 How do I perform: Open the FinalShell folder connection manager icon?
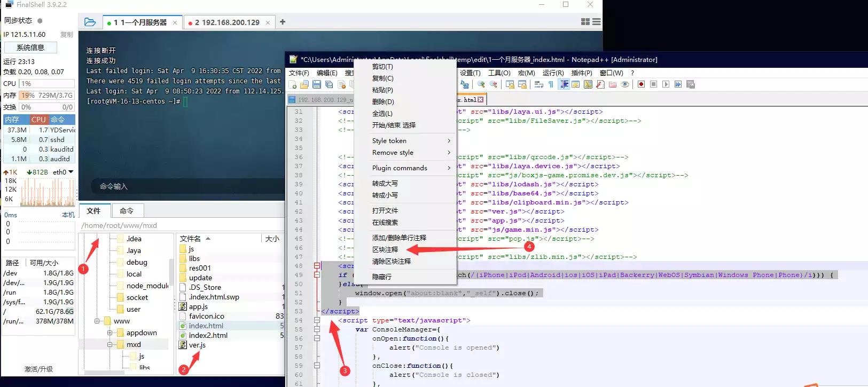(x=90, y=22)
